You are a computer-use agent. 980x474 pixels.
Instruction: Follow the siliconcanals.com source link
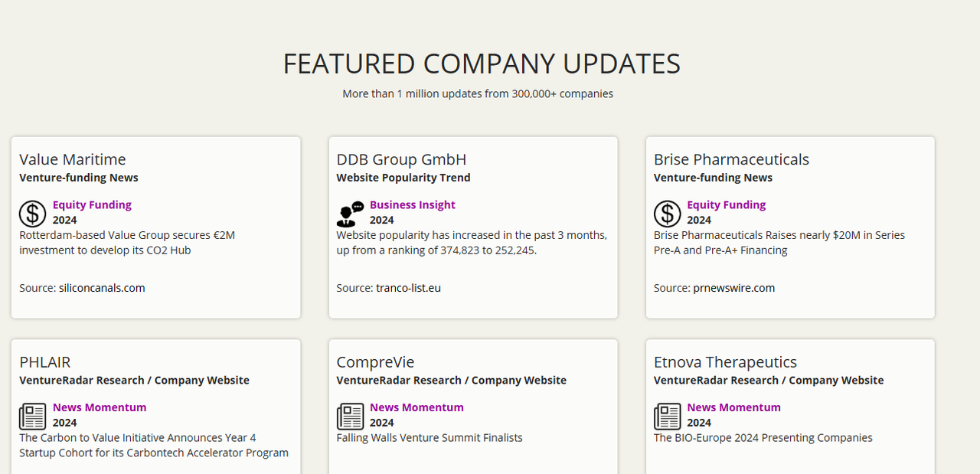[102, 288]
